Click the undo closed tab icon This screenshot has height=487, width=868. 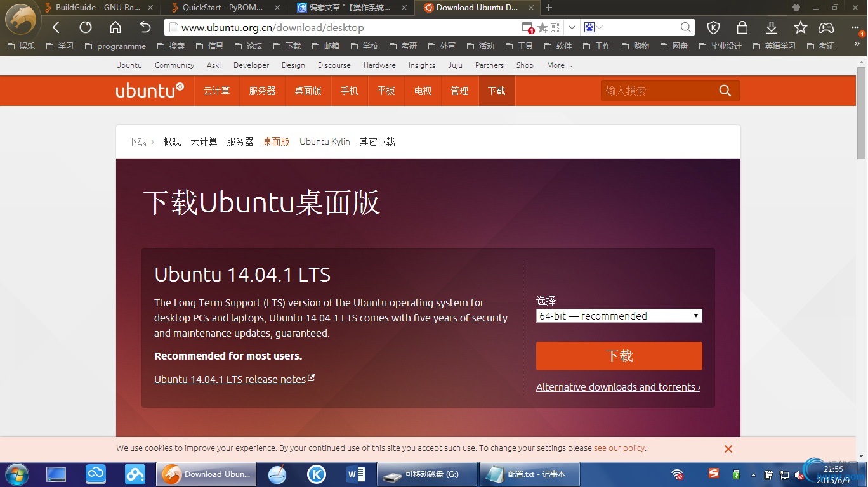pyautogui.click(x=145, y=27)
